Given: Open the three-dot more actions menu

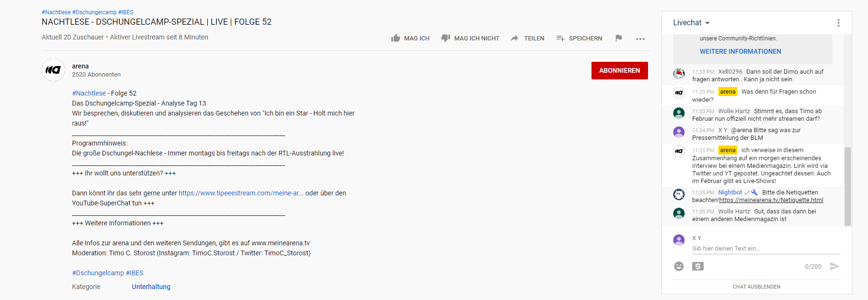Looking at the screenshot, I should click(640, 39).
